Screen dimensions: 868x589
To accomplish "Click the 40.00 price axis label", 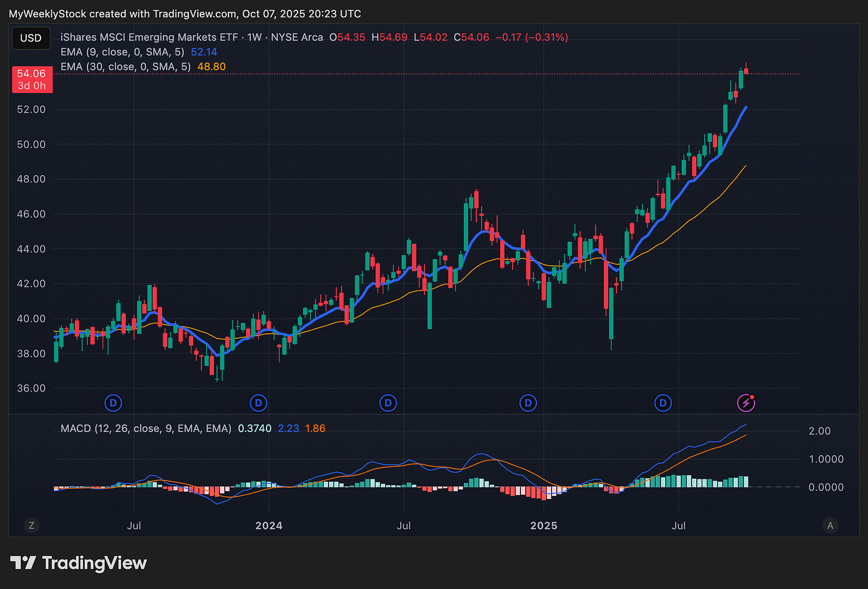I will tap(31, 318).
